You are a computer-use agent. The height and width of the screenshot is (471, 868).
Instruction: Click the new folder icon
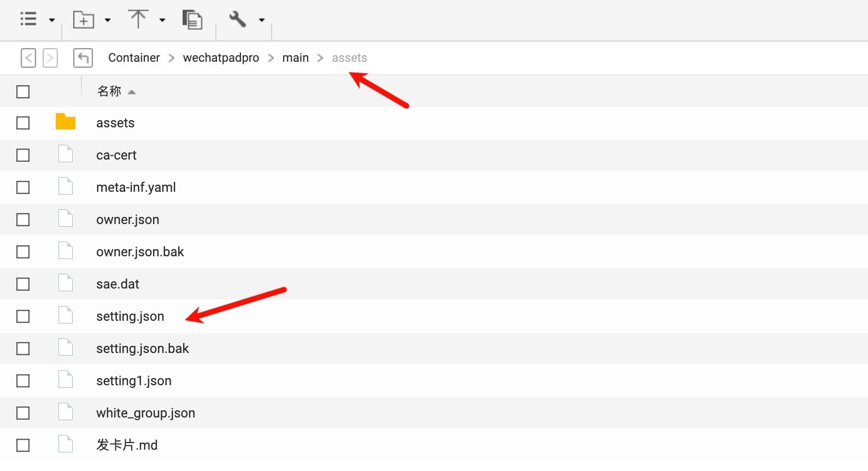pyautogui.click(x=84, y=20)
